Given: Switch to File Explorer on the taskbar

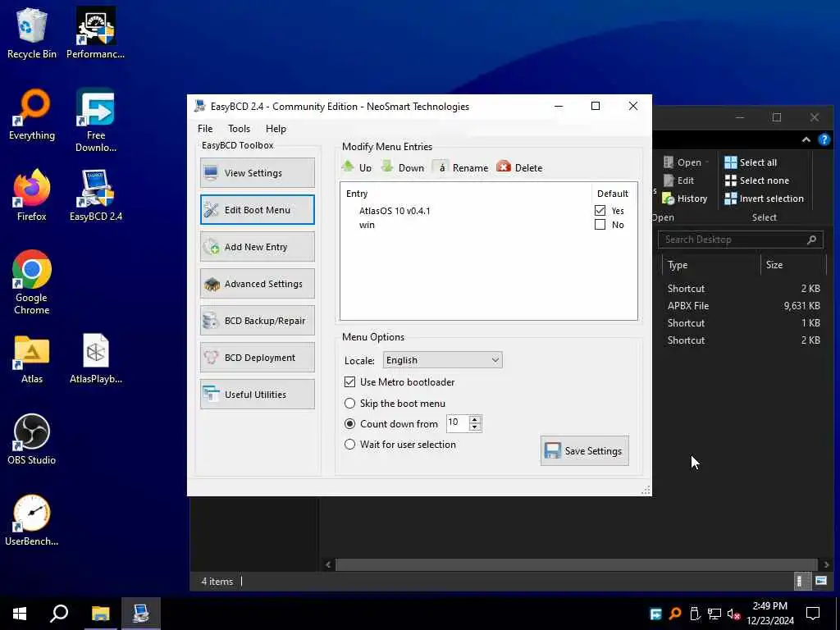Looking at the screenshot, I should (100, 614).
